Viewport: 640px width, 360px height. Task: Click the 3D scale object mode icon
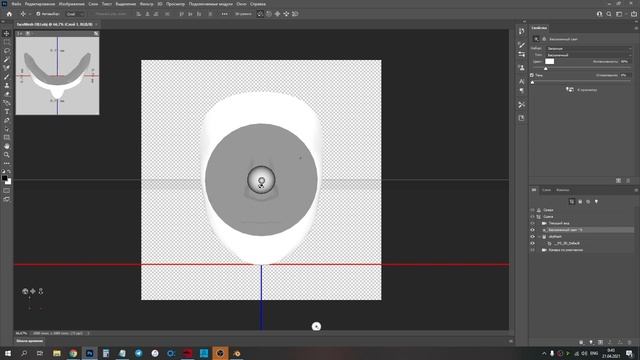pyautogui.click(x=295, y=14)
